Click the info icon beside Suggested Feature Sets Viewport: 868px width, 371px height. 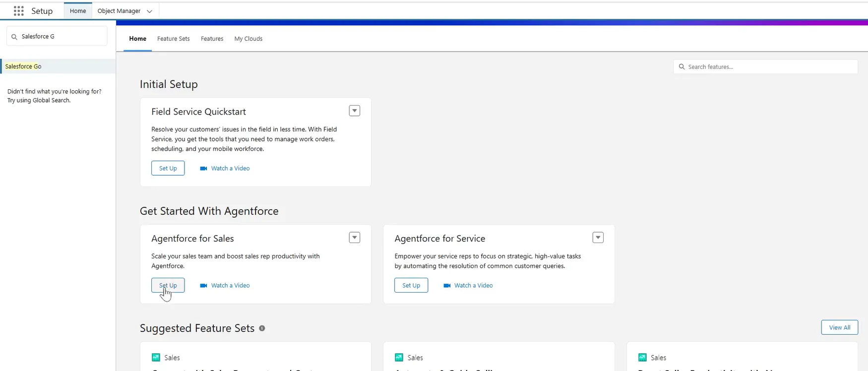coord(262,328)
